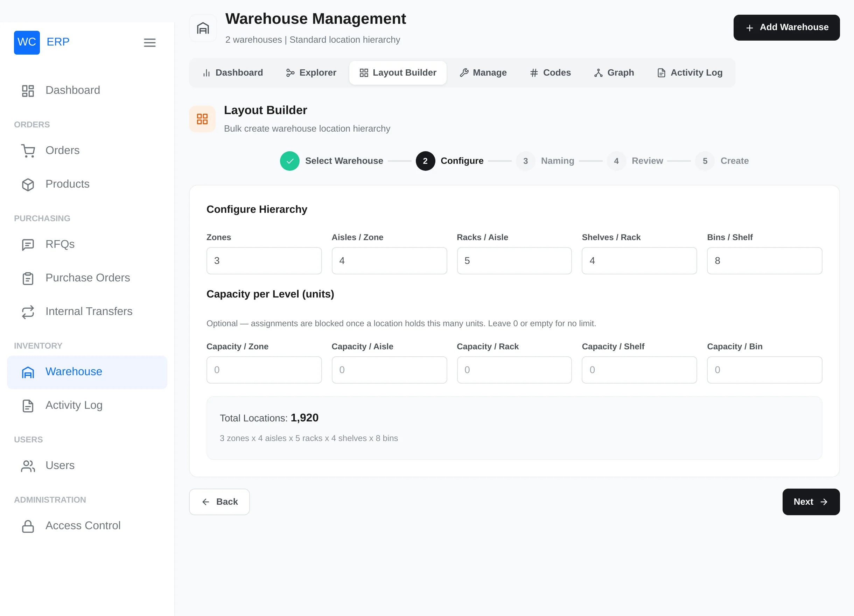Click the Access Control lock icon

[x=28, y=526]
